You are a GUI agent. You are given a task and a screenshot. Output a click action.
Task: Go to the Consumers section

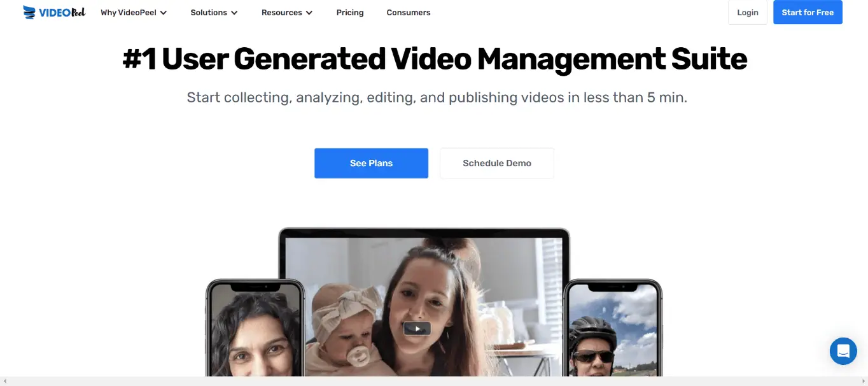(408, 11)
